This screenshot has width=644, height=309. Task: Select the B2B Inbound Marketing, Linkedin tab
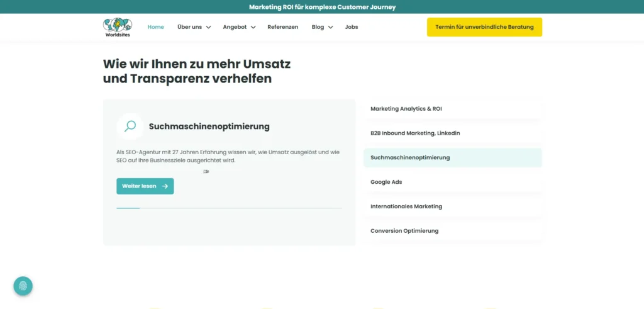point(453,133)
